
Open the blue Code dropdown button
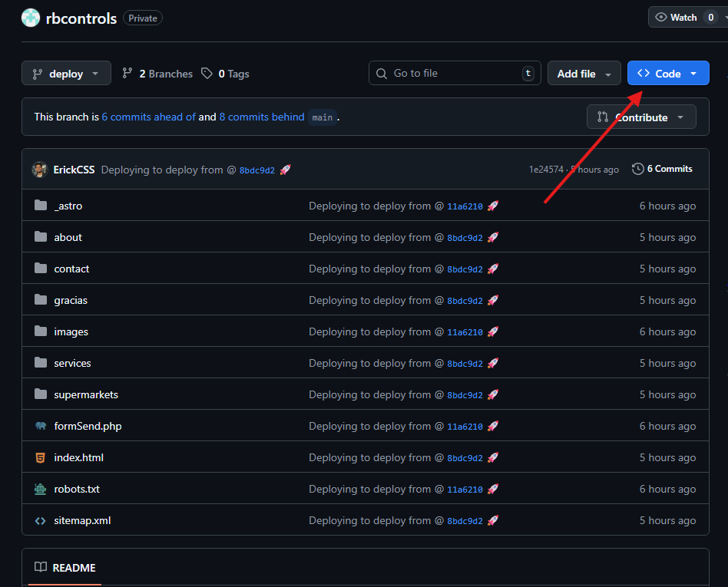(x=667, y=74)
